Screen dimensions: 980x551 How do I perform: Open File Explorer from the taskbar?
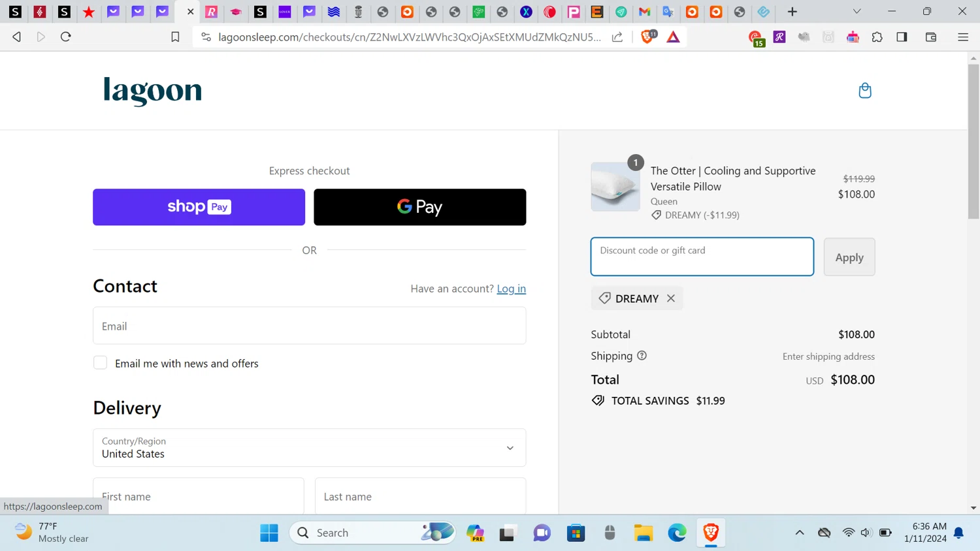point(644,533)
